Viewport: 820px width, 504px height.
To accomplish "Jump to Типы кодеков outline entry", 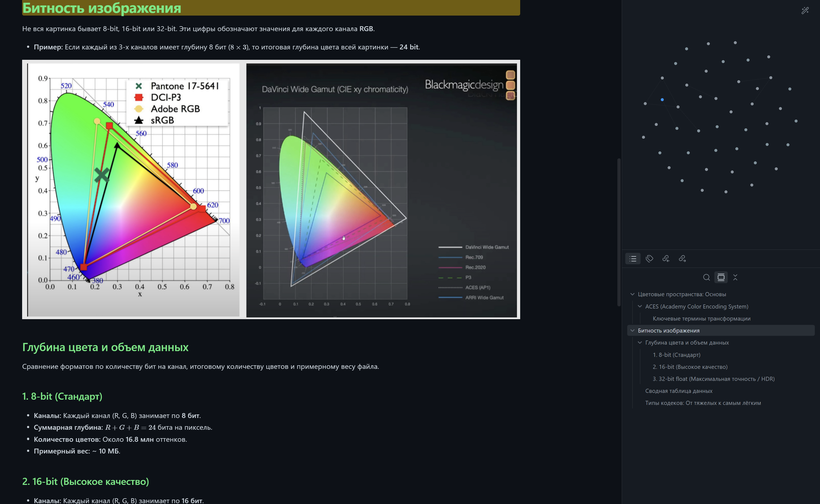I will (x=703, y=403).
